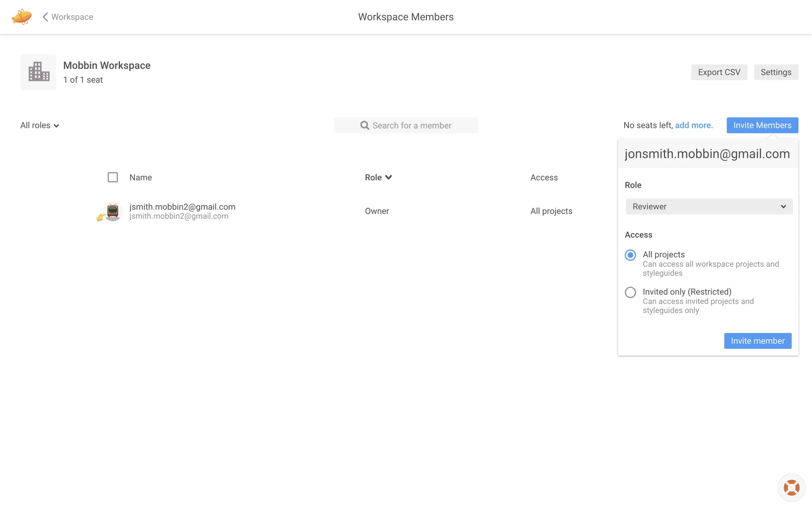Check the select-all members checkbox
The height and width of the screenshot is (508, 812).
112,177
